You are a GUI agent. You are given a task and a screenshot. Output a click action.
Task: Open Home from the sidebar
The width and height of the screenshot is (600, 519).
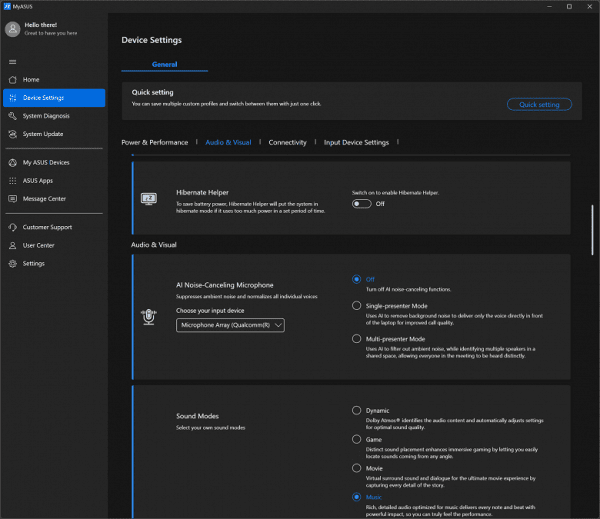[x=31, y=79]
